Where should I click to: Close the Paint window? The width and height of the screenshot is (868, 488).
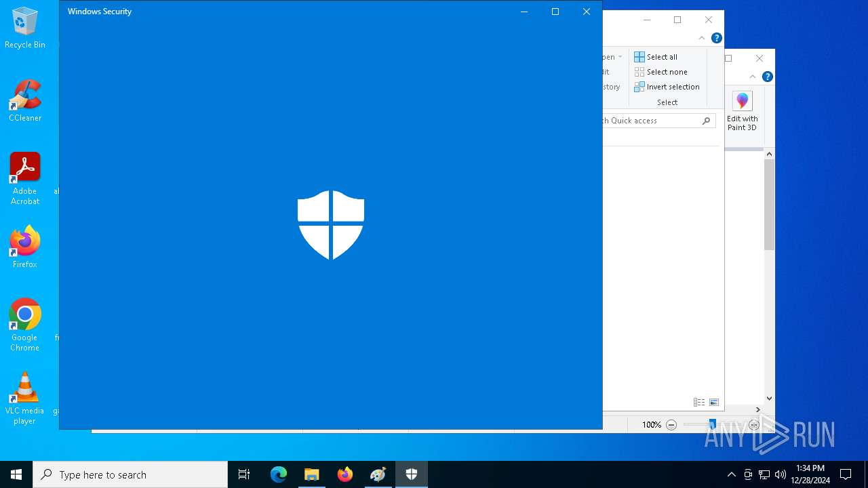click(759, 58)
